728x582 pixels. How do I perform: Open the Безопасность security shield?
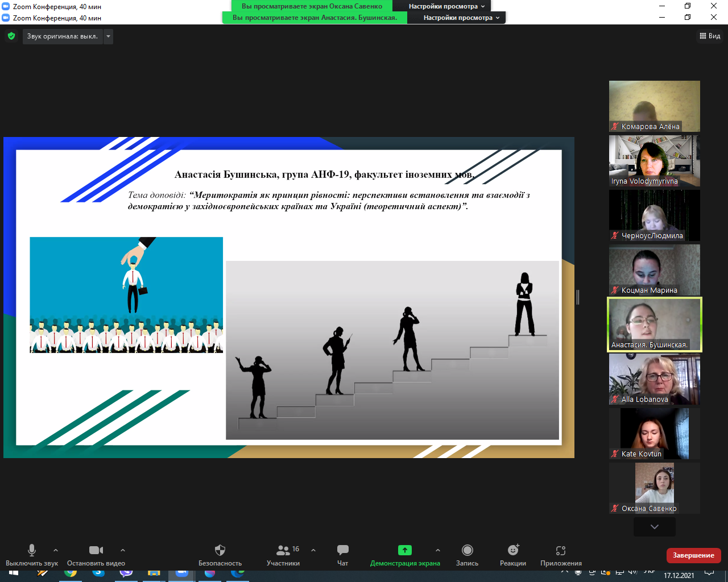220,550
